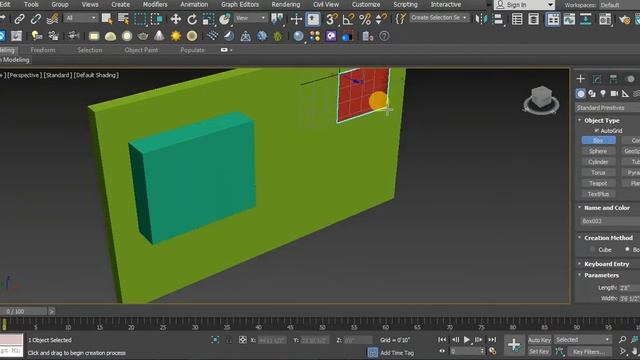This screenshot has width=640, height=360.
Task: Open Schematic View icon
Action: click(x=586, y=19)
